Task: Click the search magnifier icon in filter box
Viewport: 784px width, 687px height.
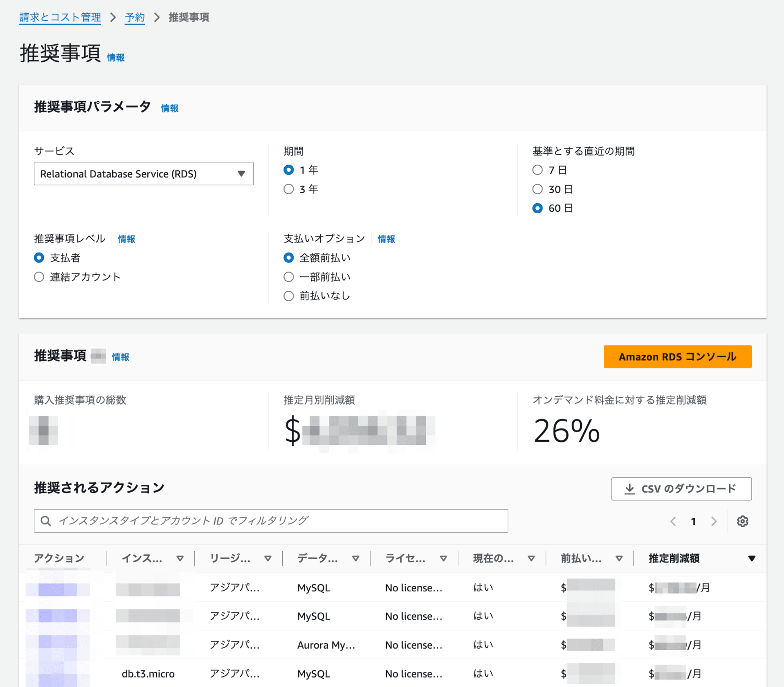Action: [x=46, y=521]
